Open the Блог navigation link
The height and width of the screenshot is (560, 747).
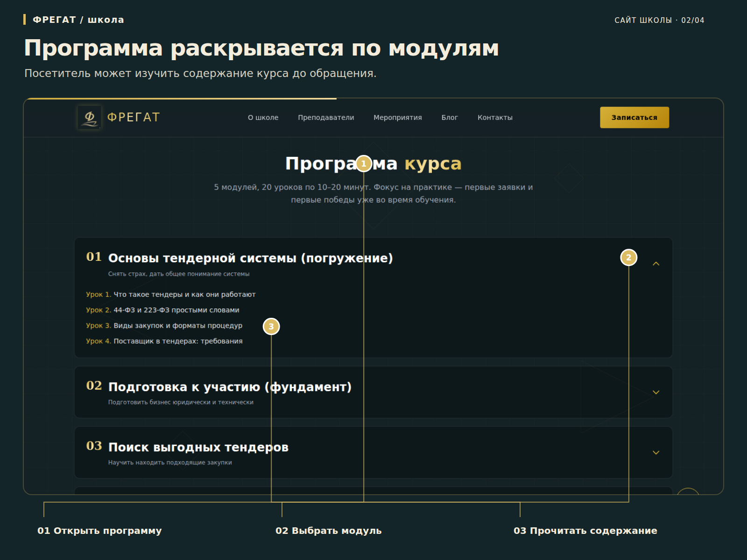(450, 118)
